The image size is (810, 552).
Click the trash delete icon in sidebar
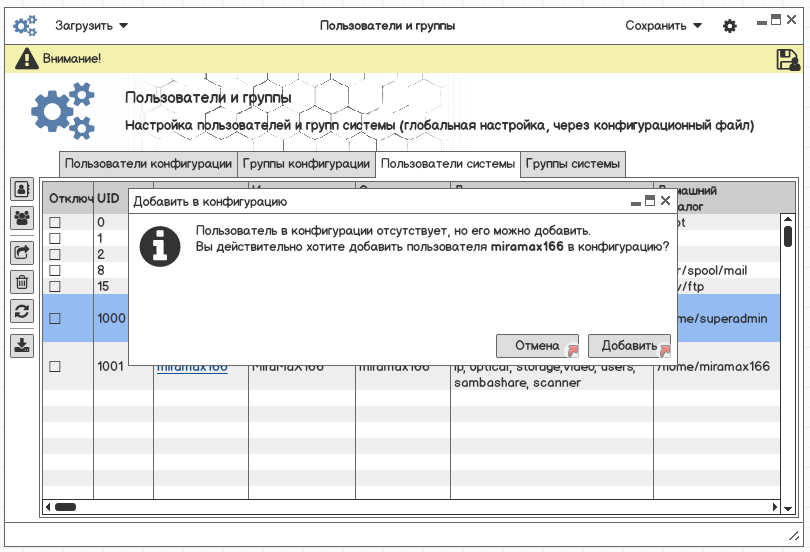click(22, 281)
